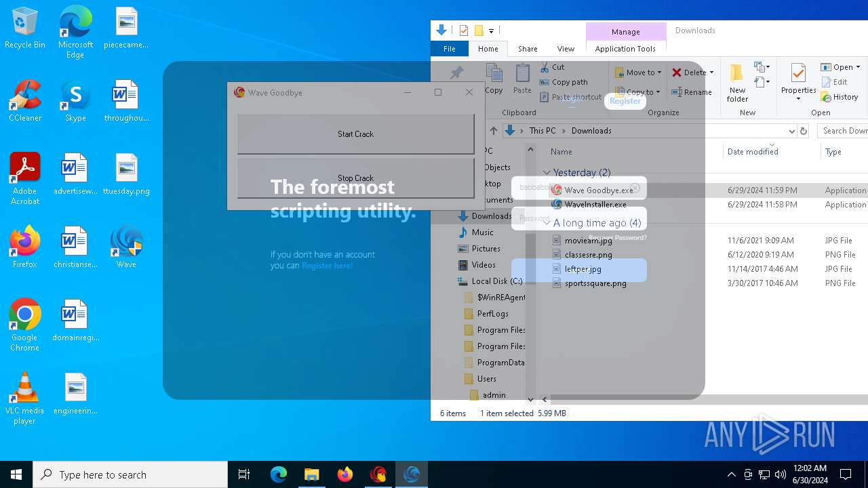Viewport: 868px width, 488px height.
Task: Open the volume control in system tray
Action: coord(781,474)
